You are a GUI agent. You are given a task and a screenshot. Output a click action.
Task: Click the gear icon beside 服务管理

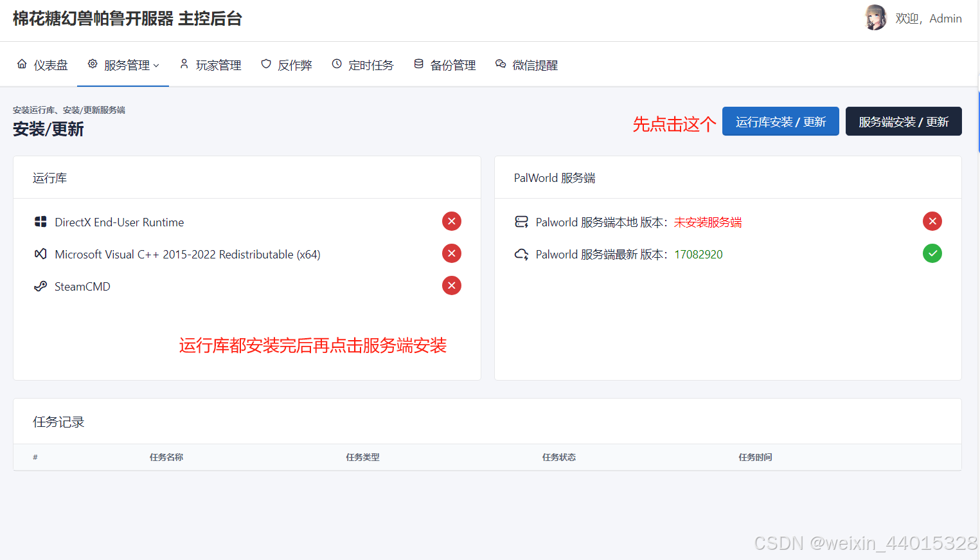(x=93, y=64)
